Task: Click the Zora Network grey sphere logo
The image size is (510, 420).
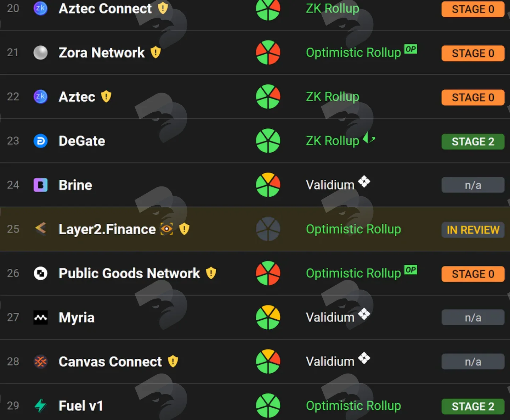Action: [40, 52]
